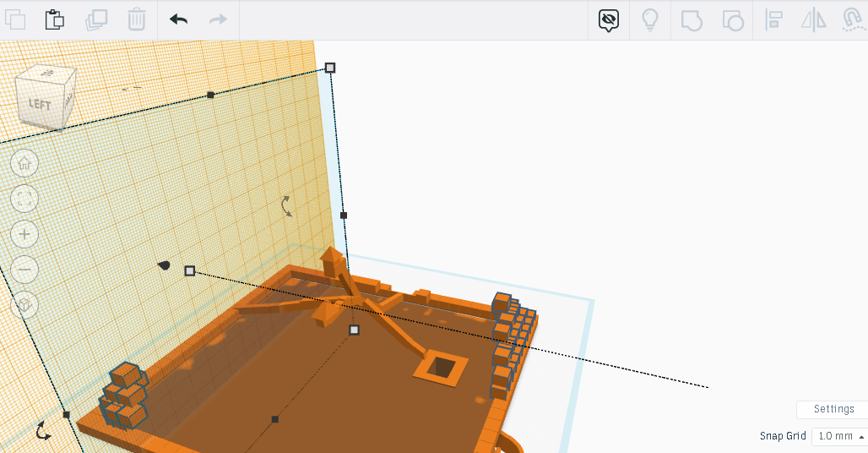Click the top-right corner resize handle
This screenshot has height=453, width=868.
tap(330, 68)
